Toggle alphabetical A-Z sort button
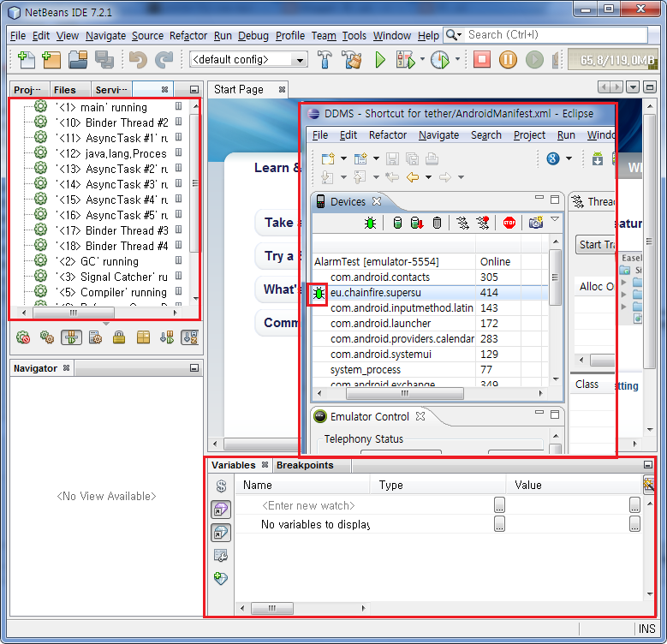The width and height of the screenshot is (667, 644). point(190,337)
